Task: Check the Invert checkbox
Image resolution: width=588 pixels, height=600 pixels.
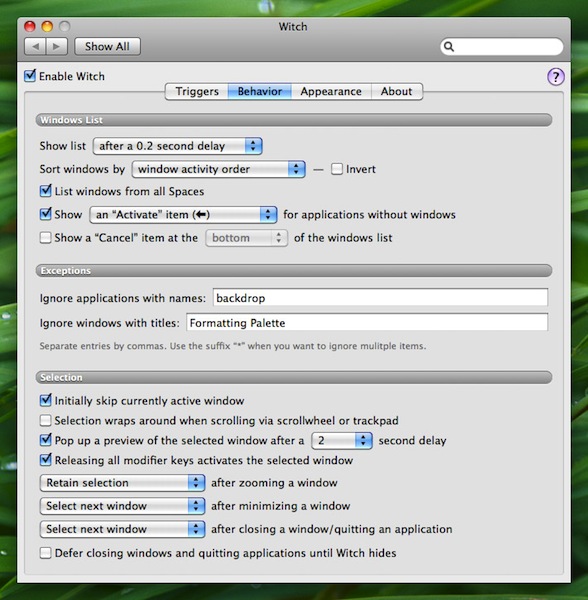Action: tap(337, 169)
